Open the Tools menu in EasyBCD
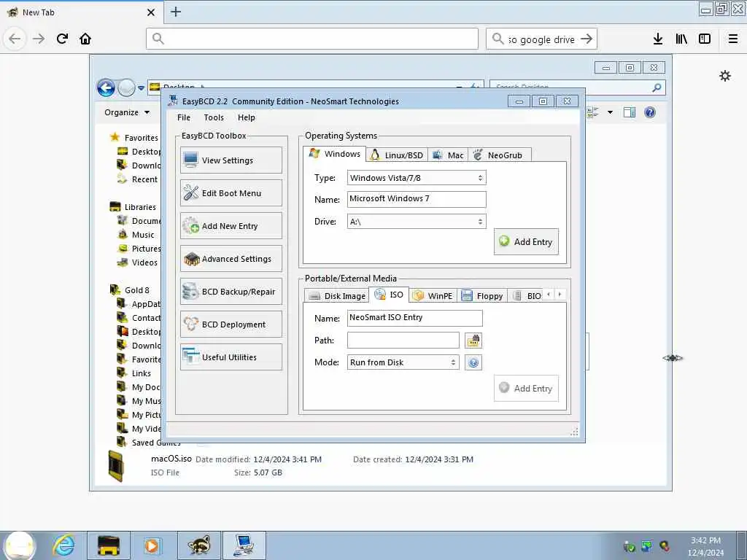747x560 pixels. click(x=214, y=117)
